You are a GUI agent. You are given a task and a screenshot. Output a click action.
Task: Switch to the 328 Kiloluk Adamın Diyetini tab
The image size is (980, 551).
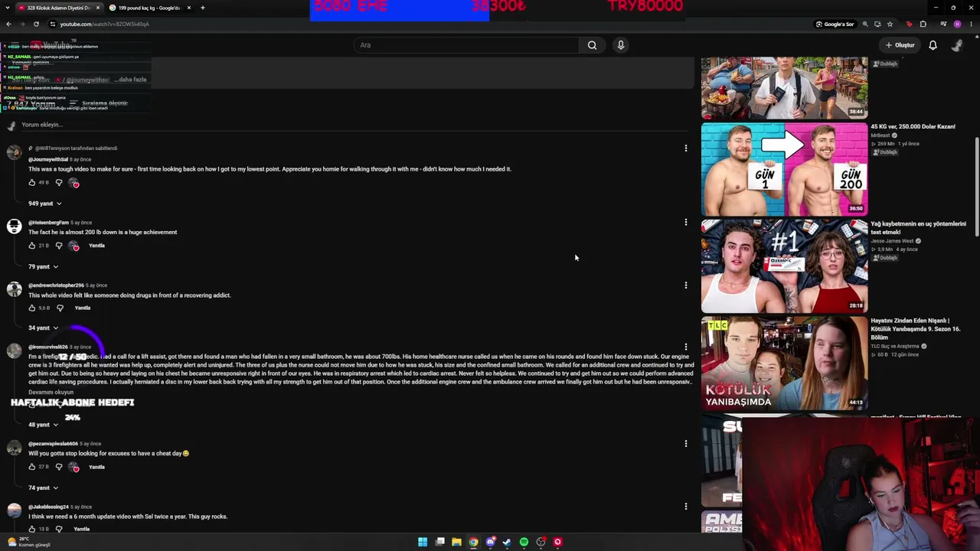coord(57,8)
